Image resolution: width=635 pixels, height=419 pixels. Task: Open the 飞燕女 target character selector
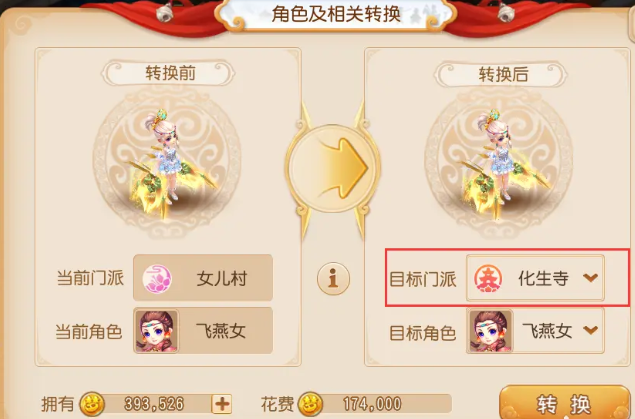click(x=535, y=331)
